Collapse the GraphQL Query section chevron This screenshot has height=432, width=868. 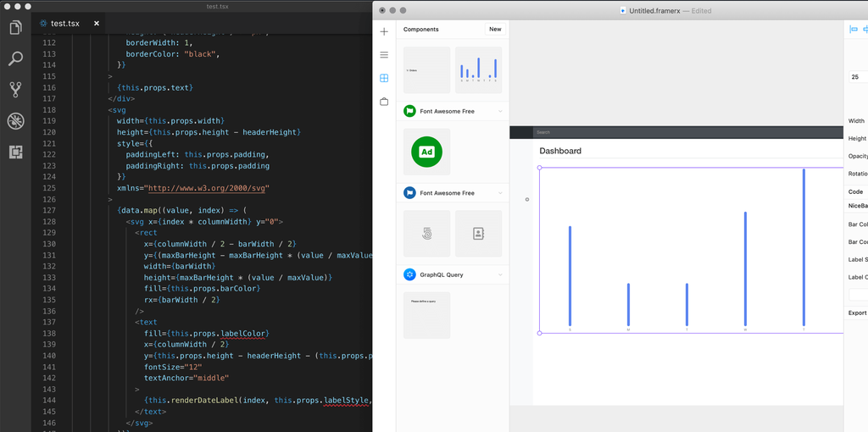pyautogui.click(x=500, y=274)
